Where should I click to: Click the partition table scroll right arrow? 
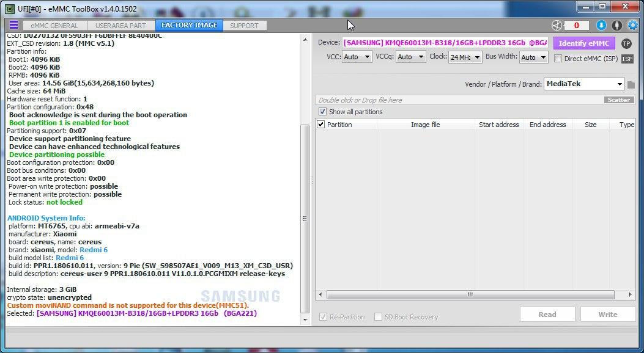coord(630,295)
